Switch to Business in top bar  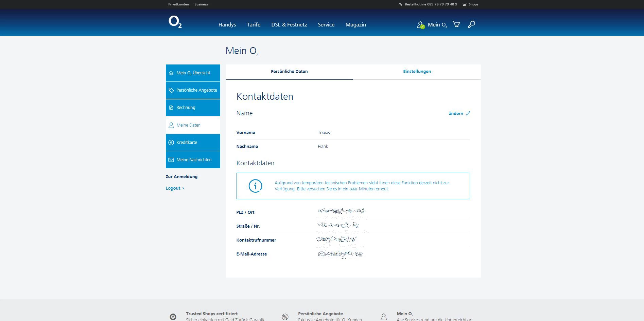[201, 4]
